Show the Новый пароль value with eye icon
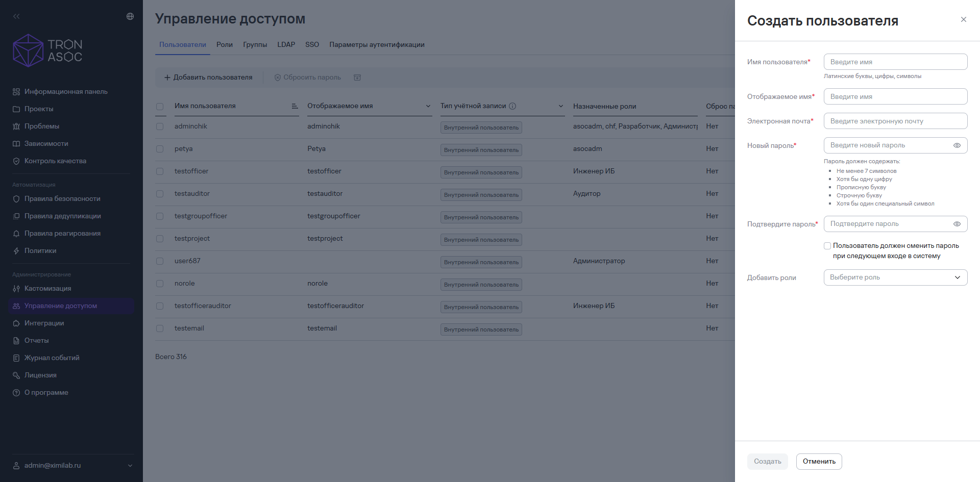Image resolution: width=980 pixels, height=482 pixels. (957, 145)
